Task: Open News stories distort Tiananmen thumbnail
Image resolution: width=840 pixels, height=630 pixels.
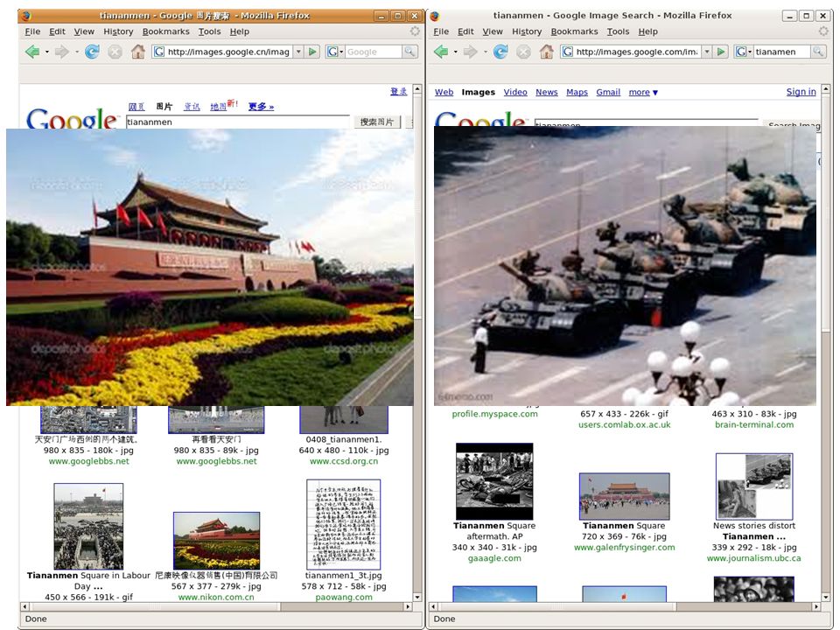Action: [754, 486]
